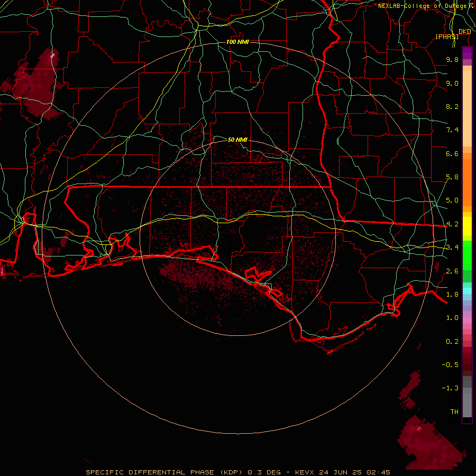476x476 pixels.
Task: Click the "24 JUN 25" date in the caption
Action: coord(341,472)
